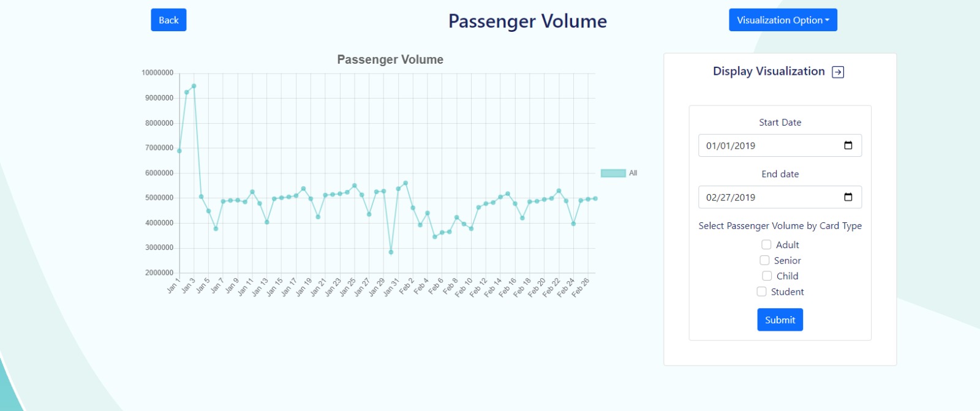980x411 pixels.
Task: Enable the Adult checkbox
Action: (765, 244)
